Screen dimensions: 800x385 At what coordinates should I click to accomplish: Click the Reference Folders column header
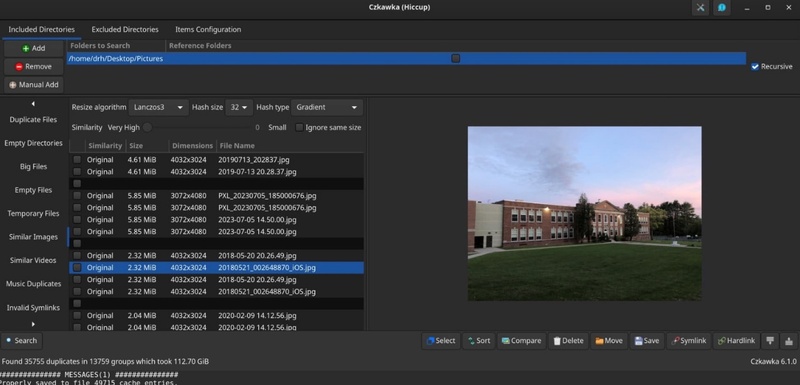[x=456, y=46]
